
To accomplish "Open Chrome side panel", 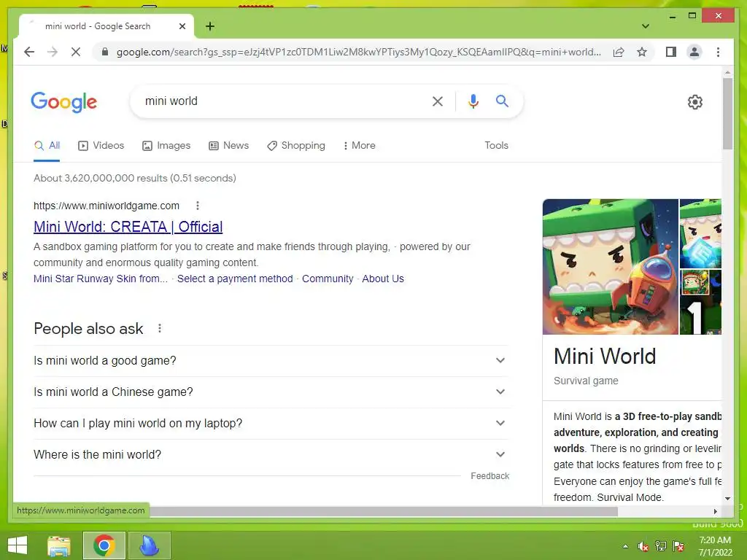I will [671, 52].
